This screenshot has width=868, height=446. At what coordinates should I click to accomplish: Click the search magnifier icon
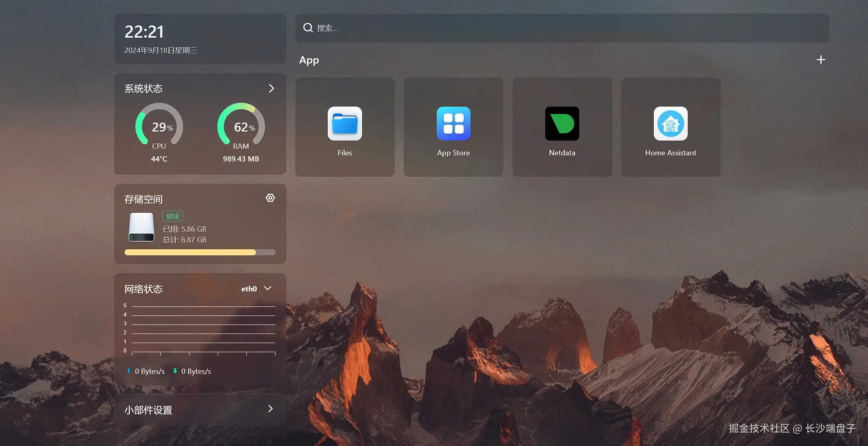308,28
